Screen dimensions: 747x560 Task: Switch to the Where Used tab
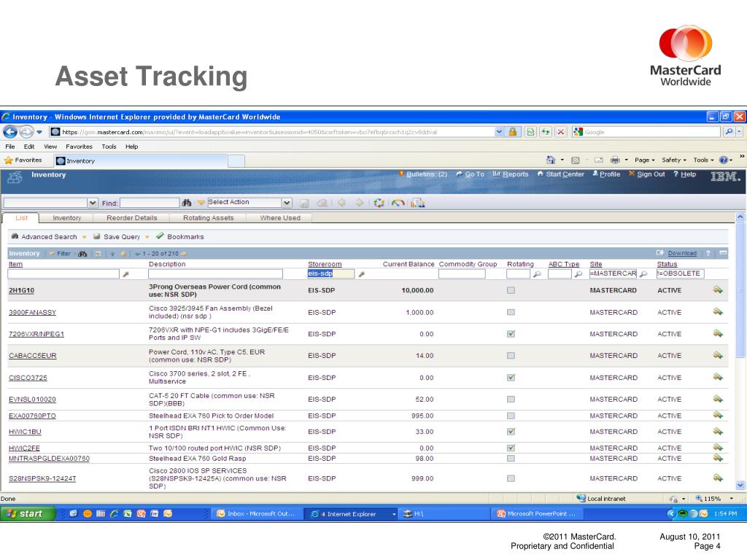pos(280,218)
